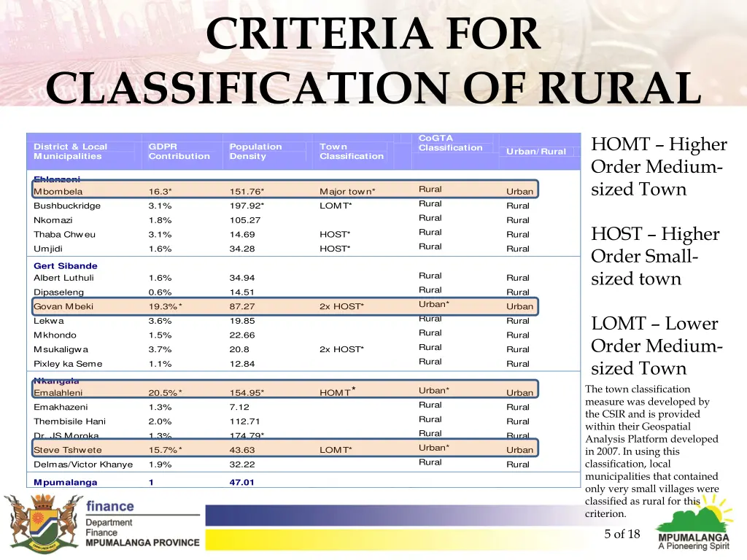Select the Mpumalanga total row label
Viewport: 747px width, 560px height.
tap(66, 482)
